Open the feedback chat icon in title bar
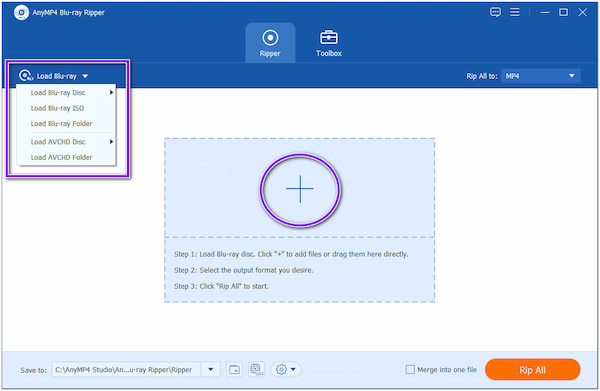 click(x=495, y=12)
